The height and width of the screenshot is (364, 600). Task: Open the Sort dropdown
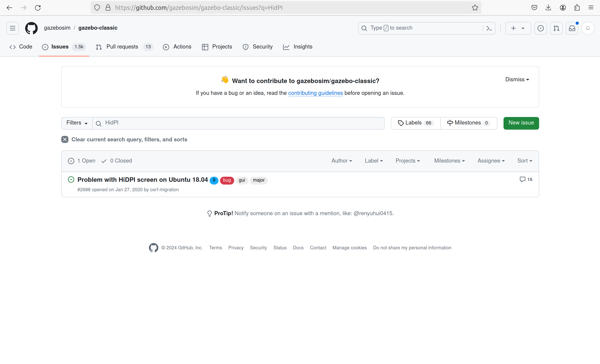click(525, 161)
